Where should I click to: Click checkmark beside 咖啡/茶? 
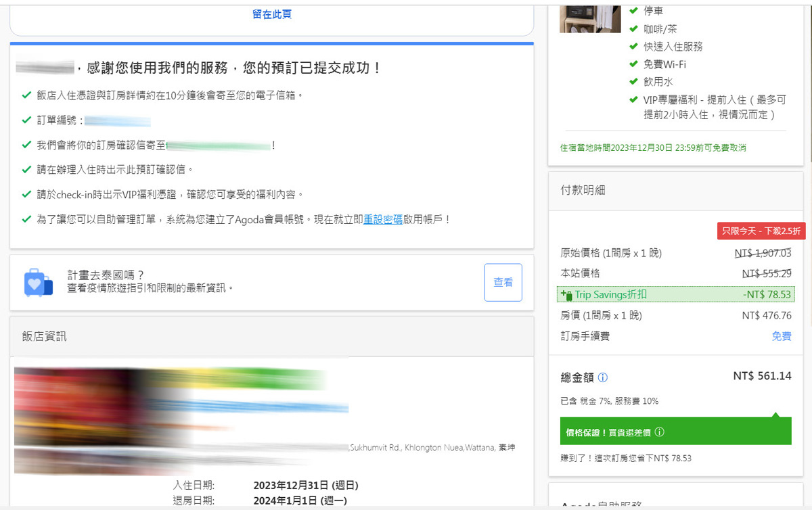pos(633,28)
